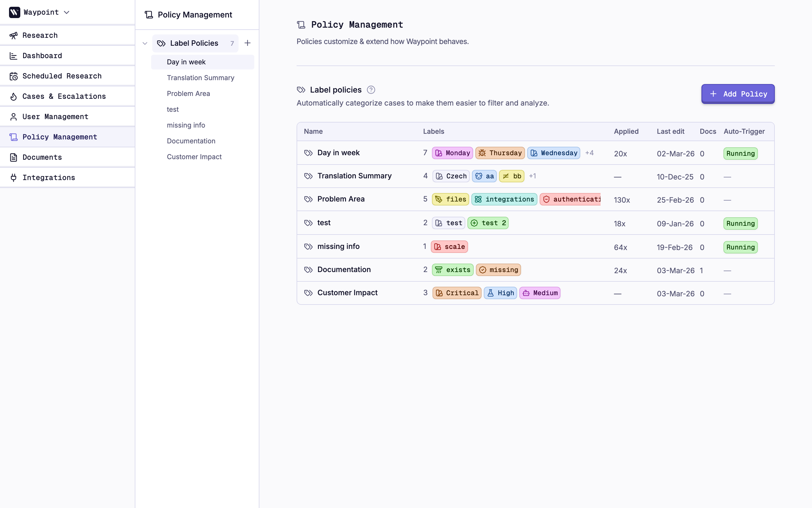
Task: Click the Applied column header
Action: (x=626, y=131)
